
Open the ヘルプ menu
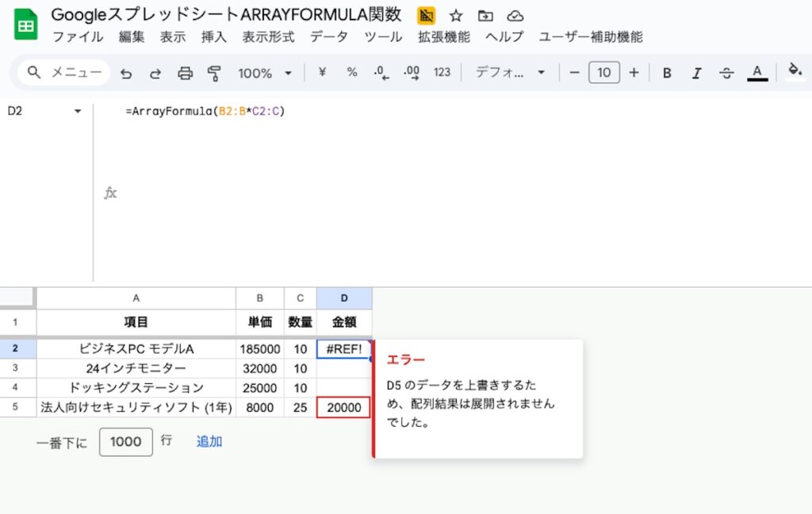(504, 36)
